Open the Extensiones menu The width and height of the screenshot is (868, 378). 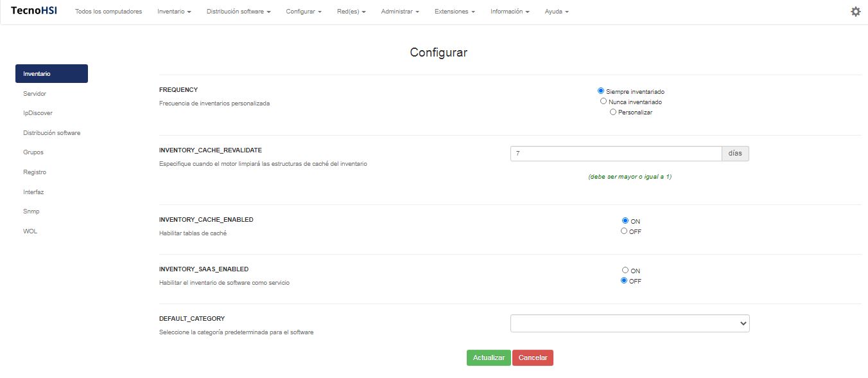click(455, 12)
